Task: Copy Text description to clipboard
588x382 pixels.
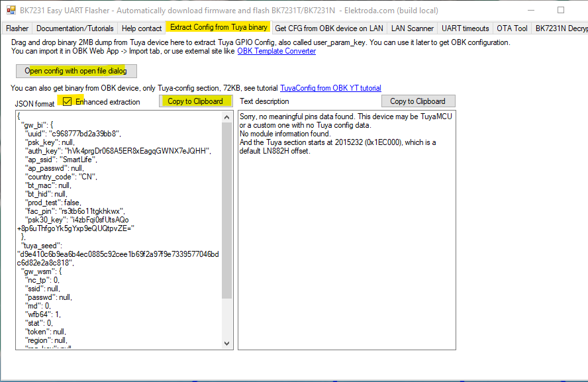Action: coord(418,101)
